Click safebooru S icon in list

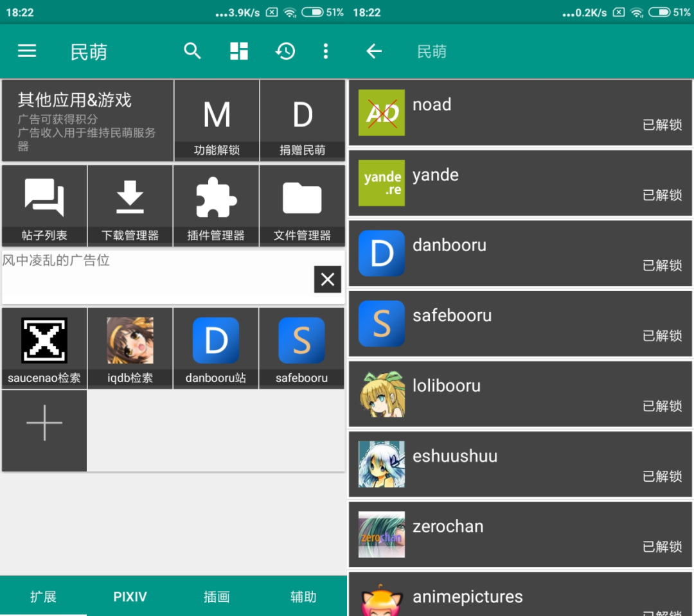[x=382, y=324]
